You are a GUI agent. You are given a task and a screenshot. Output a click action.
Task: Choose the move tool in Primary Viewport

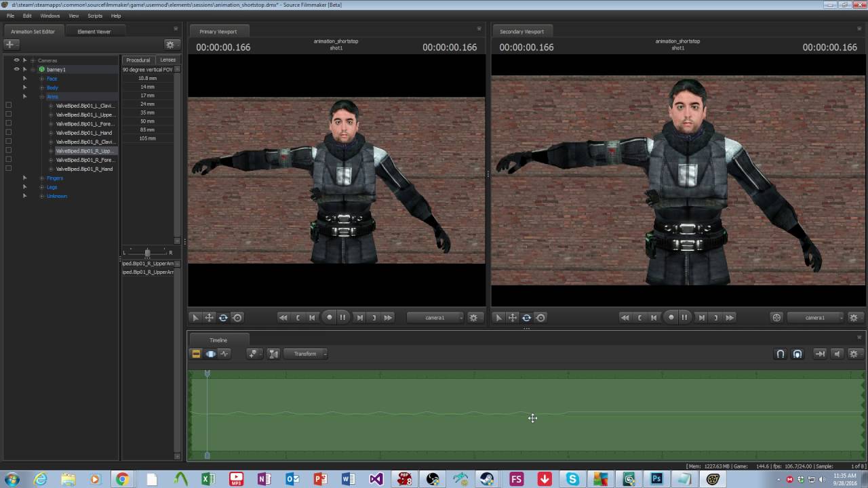click(210, 317)
